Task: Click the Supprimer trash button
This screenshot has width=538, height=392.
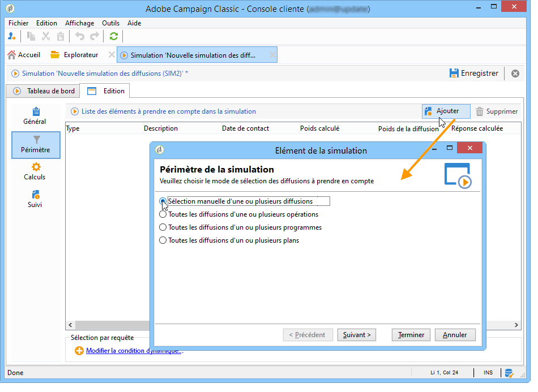Action: pyautogui.click(x=497, y=111)
